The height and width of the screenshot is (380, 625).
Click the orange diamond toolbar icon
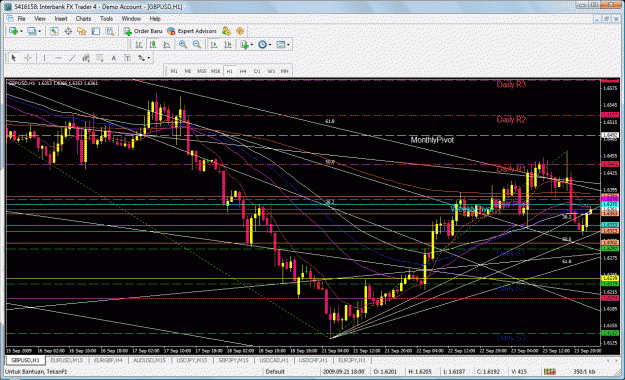click(x=240, y=31)
